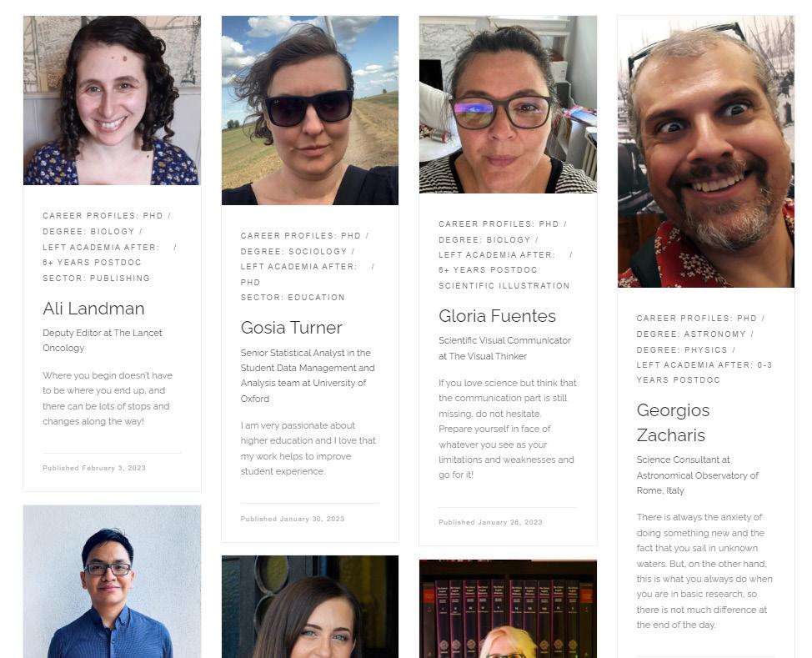Viewport: 812px width, 658px height.
Task: Select 'Degree: Physics' category tag
Action: tap(682, 349)
